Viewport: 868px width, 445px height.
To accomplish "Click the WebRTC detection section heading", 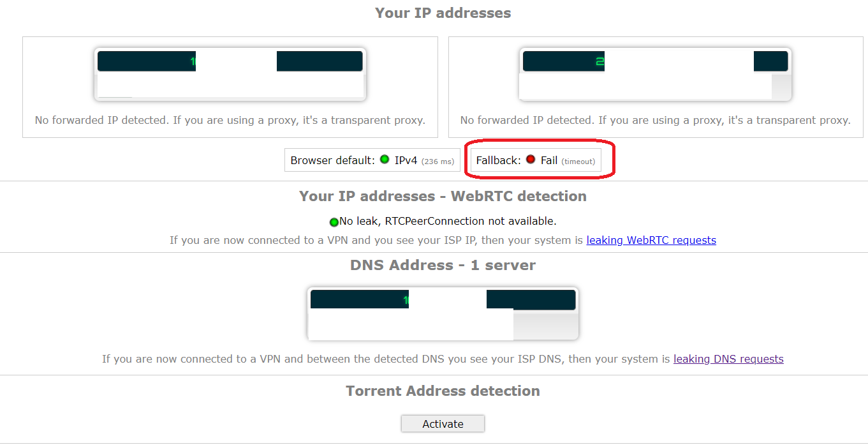I will [x=443, y=196].
